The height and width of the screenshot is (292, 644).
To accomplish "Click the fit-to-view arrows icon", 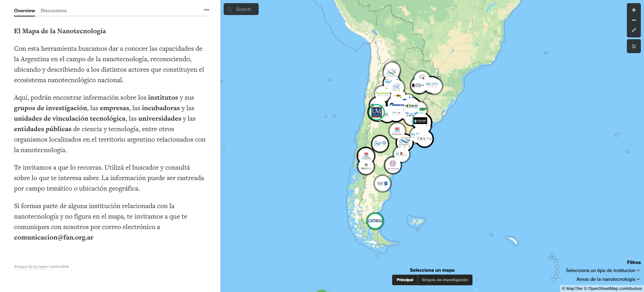I will (x=633, y=30).
